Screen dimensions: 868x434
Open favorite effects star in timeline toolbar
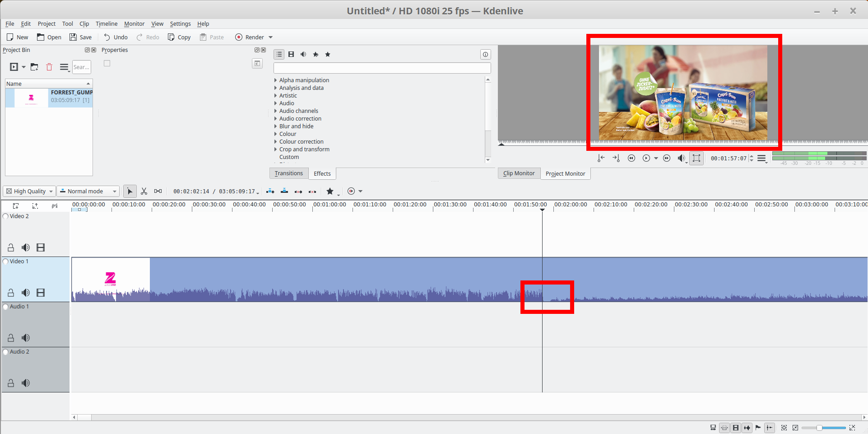tap(330, 191)
